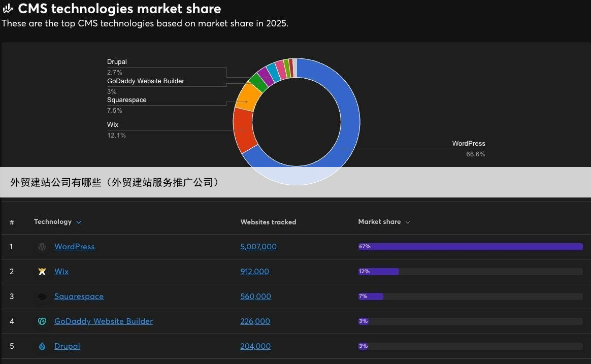Open the Market share column sort chevron
This screenshot has height=364, width=591.
408,222
